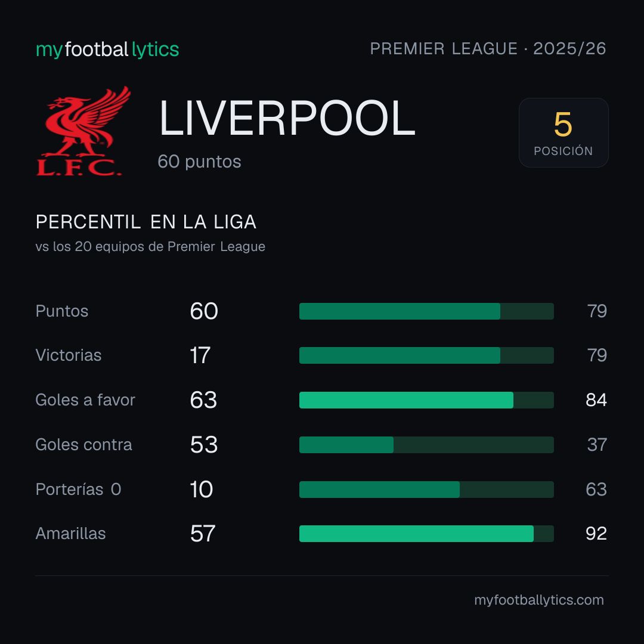644x644 pixels.
Task: Select the Premier League 2025/26 header text
Action: coord(488,48)
